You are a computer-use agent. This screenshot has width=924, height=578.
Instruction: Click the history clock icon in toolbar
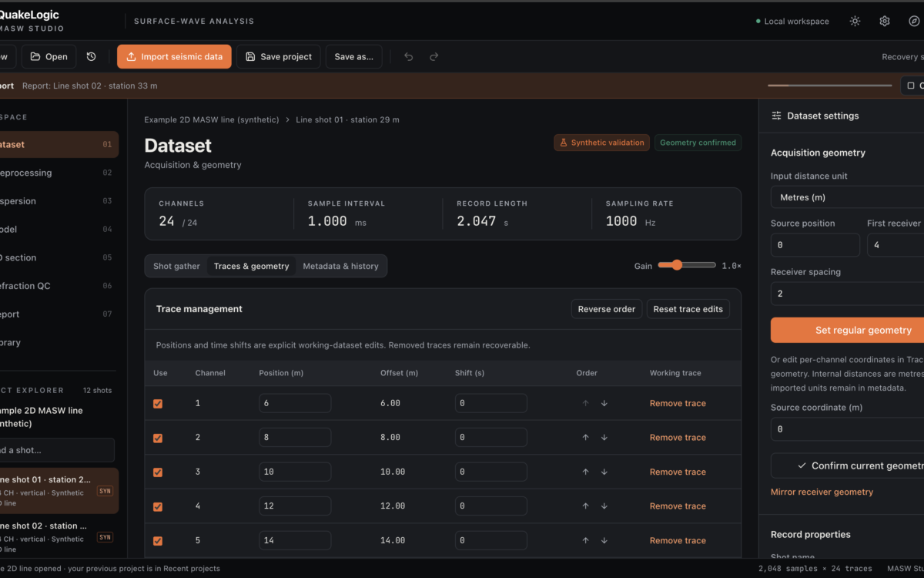tap(91, 56)
